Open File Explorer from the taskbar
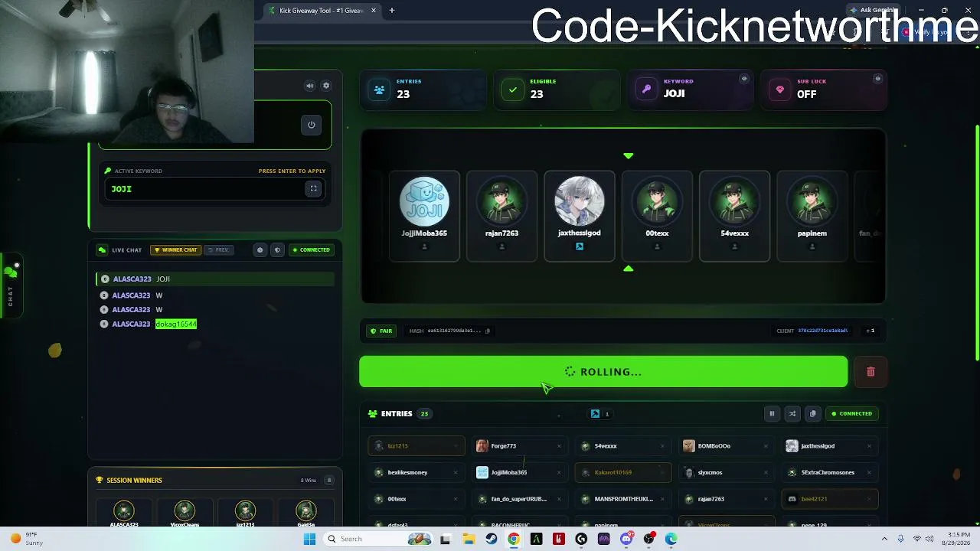980x551 pixels. tap(469, 539)
